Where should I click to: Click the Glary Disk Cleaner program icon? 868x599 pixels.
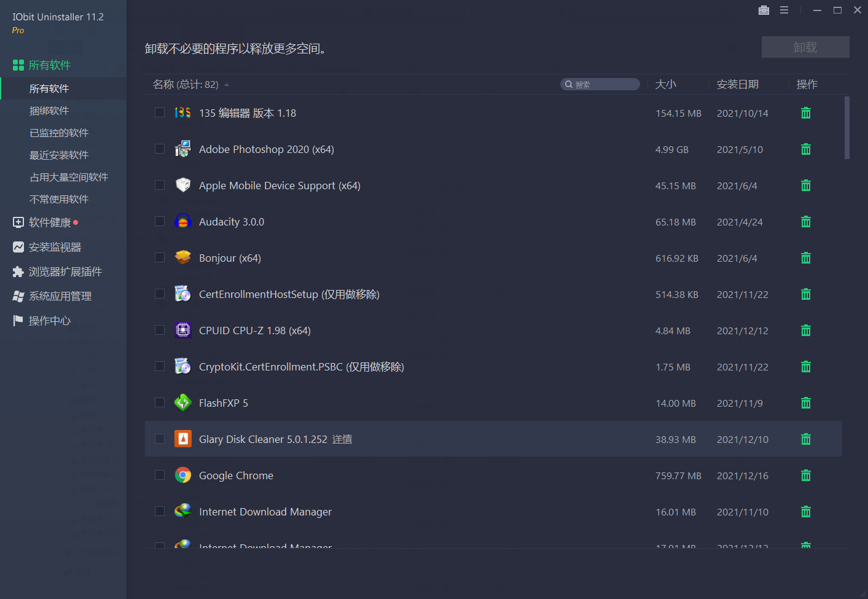(182, 439)
